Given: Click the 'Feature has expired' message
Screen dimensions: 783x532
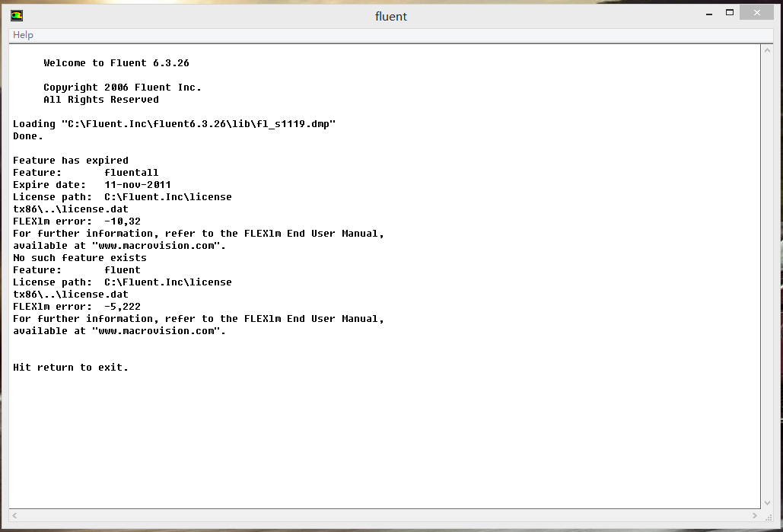Looking at the screenshot, I should [x=71, y=161].
